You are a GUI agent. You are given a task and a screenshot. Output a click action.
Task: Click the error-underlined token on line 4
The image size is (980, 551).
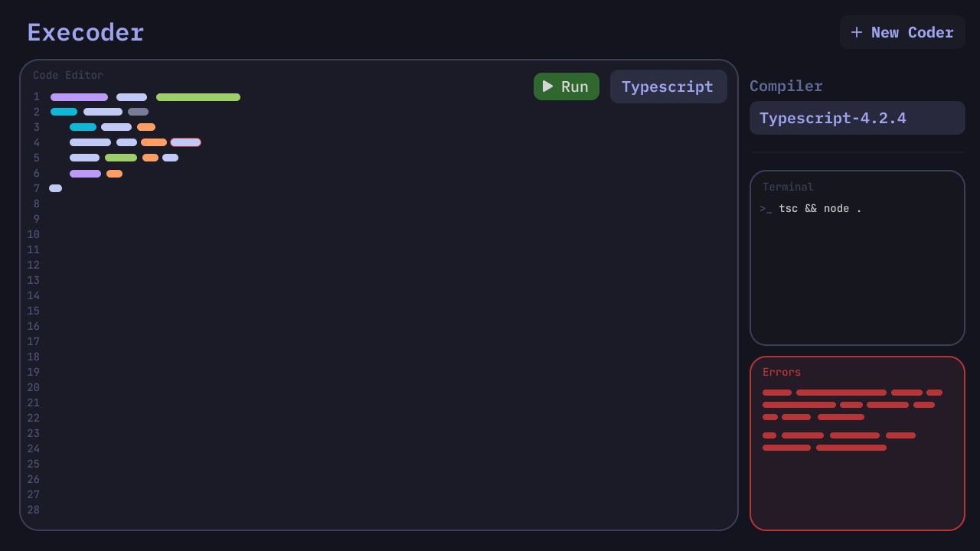point(186,142)
